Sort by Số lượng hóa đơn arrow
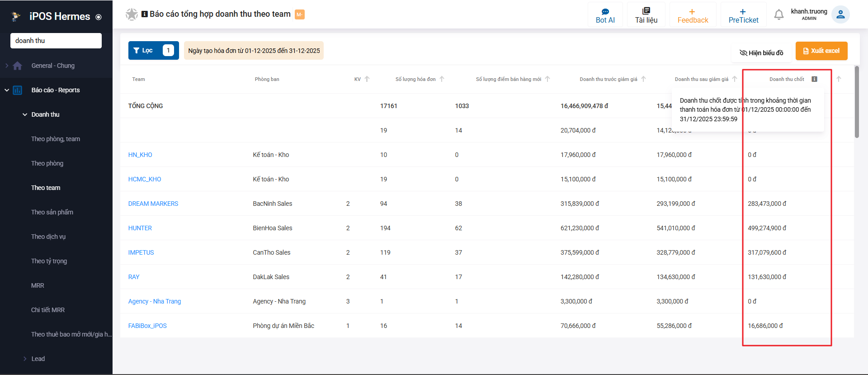Image resolution: width=868 pixels, height=375 pixels. [x=442, y=79]
